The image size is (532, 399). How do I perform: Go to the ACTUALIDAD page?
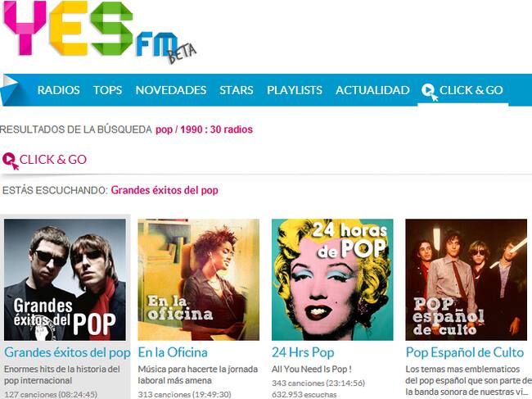pos(372,90)
